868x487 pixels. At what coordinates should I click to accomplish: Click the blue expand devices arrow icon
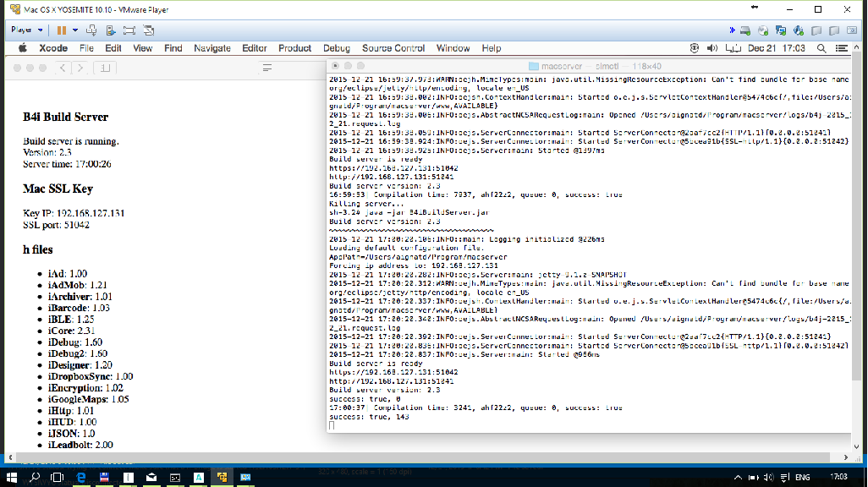pos(732,30)
